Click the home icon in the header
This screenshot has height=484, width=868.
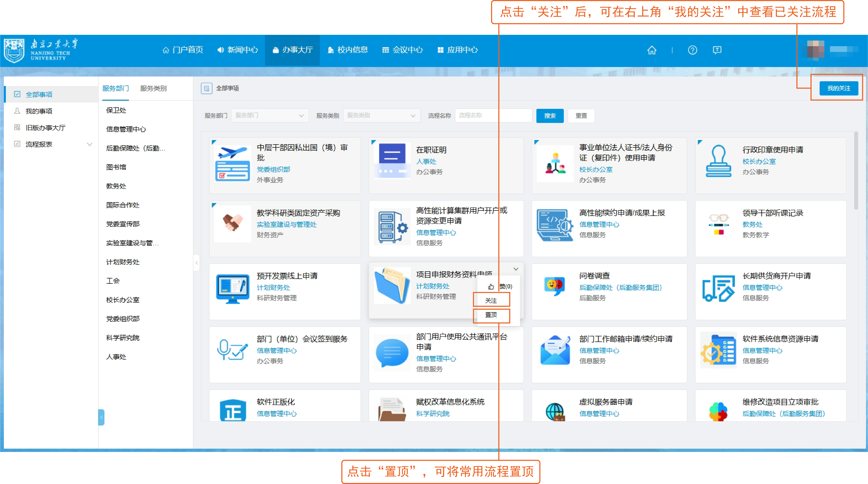(652, 50)
